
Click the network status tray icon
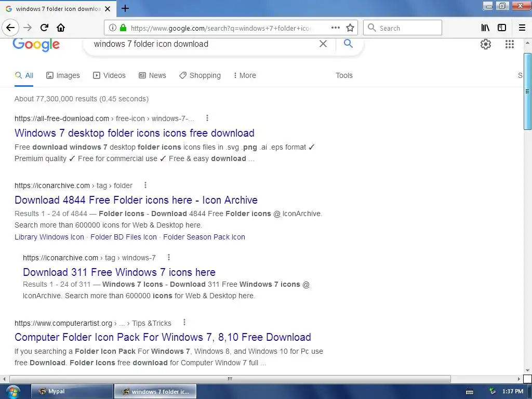pyautogui.click(x=493, y=392)
